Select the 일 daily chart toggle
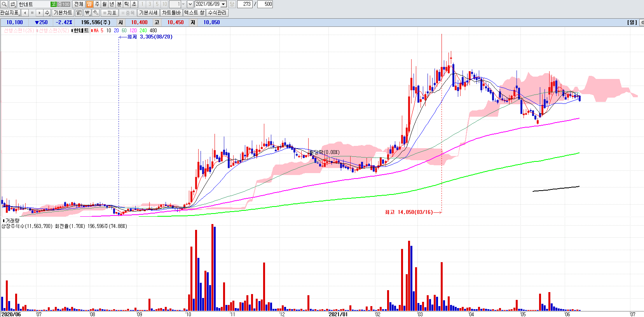The height and width of the screenshot is (317, 644). 89,4
